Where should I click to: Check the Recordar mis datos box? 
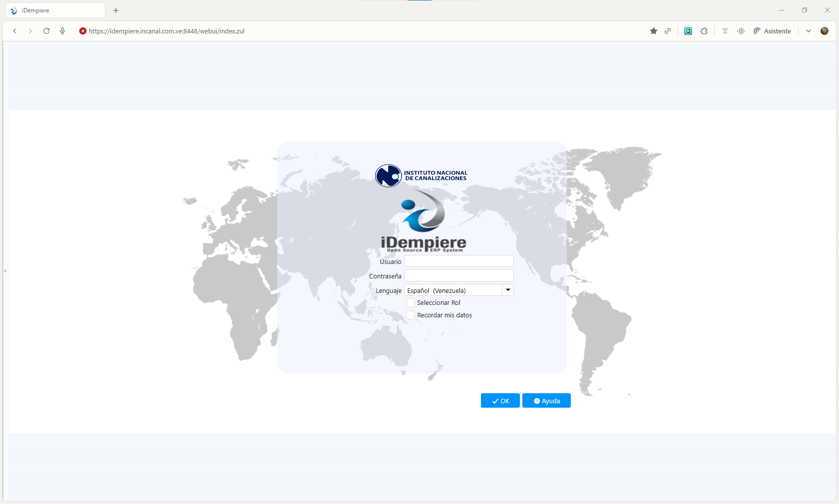click(x=411, y=315)
